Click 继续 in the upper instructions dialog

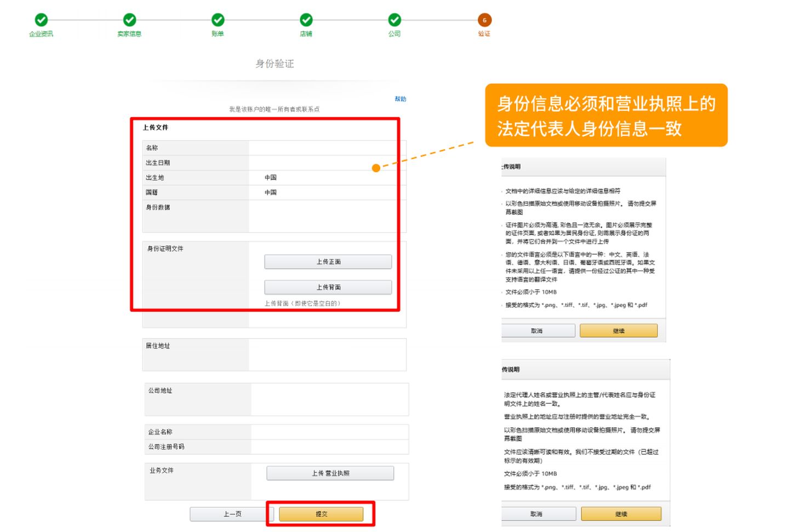619,331
